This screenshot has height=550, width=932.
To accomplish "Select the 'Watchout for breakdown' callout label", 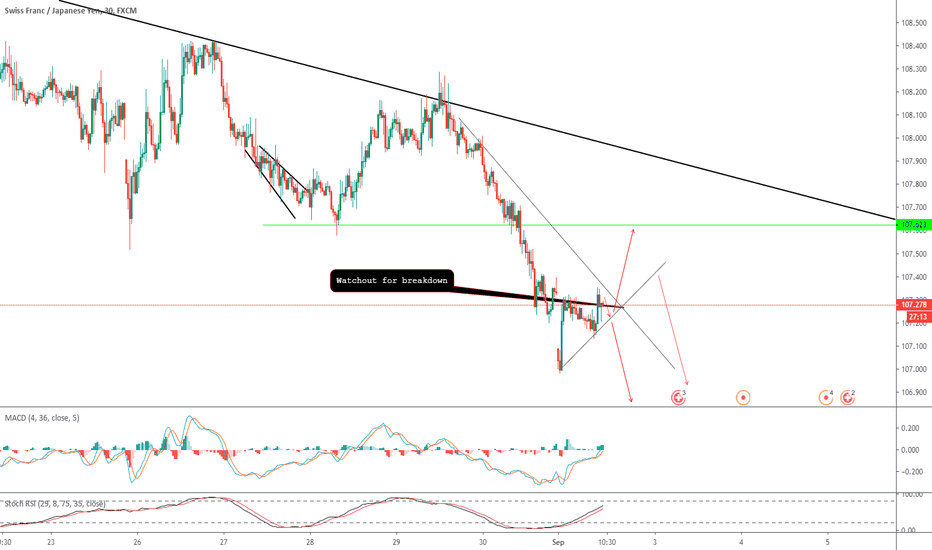I will click(x=392, y=281).
